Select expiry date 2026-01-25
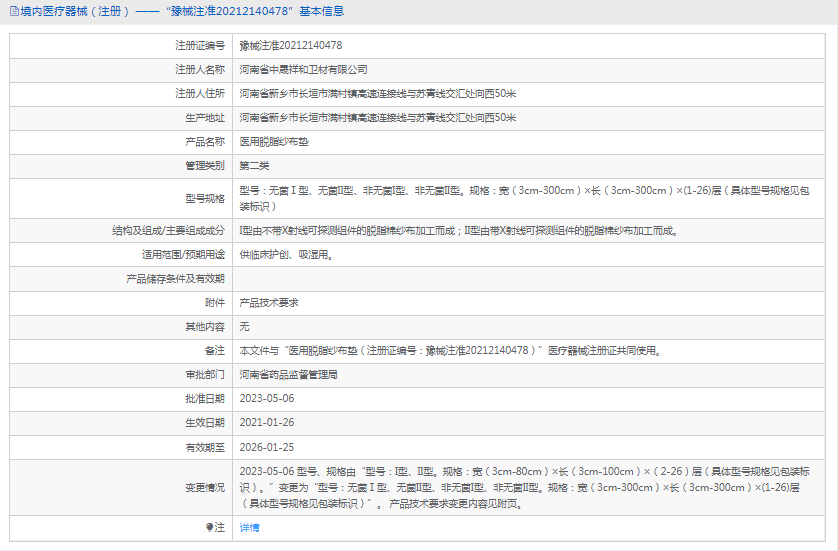 pyautogui.click(x=267, y=447)
